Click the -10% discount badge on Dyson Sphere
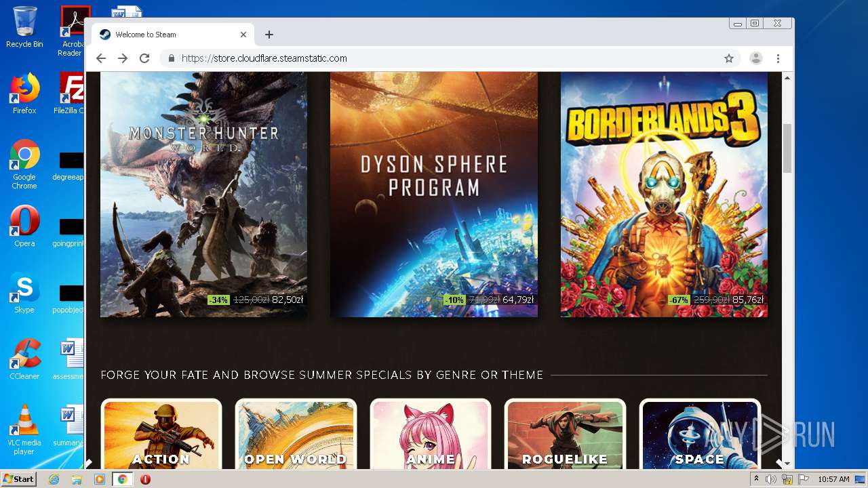Screen dimensions: 868x488 (454, 300)
